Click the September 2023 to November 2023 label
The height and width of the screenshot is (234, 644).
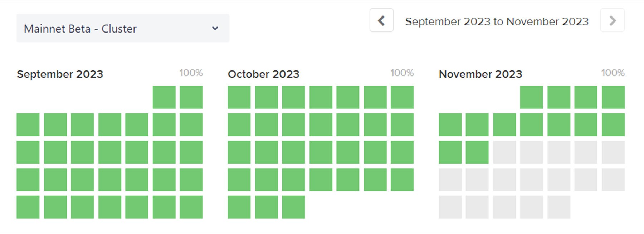[497, 21]
